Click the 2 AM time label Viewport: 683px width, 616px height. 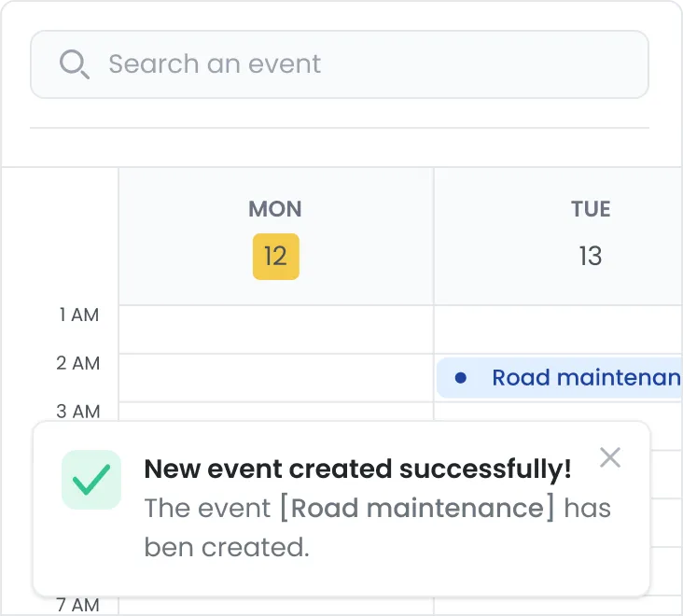[x=78, y=363]
